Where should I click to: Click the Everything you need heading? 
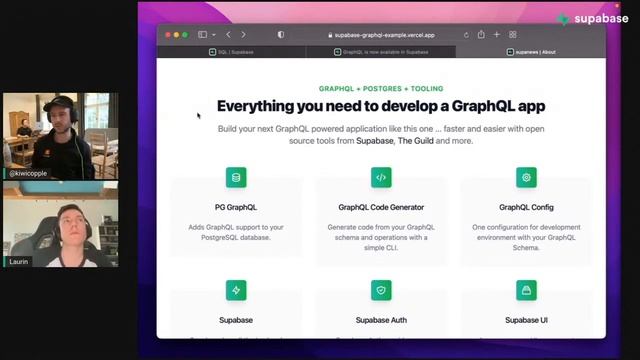click(381, 106)
